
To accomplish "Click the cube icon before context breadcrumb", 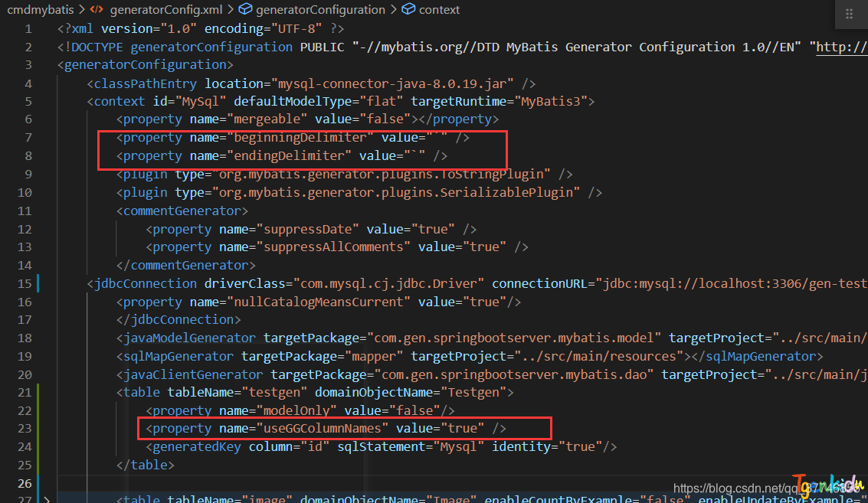I will (408, 9).
